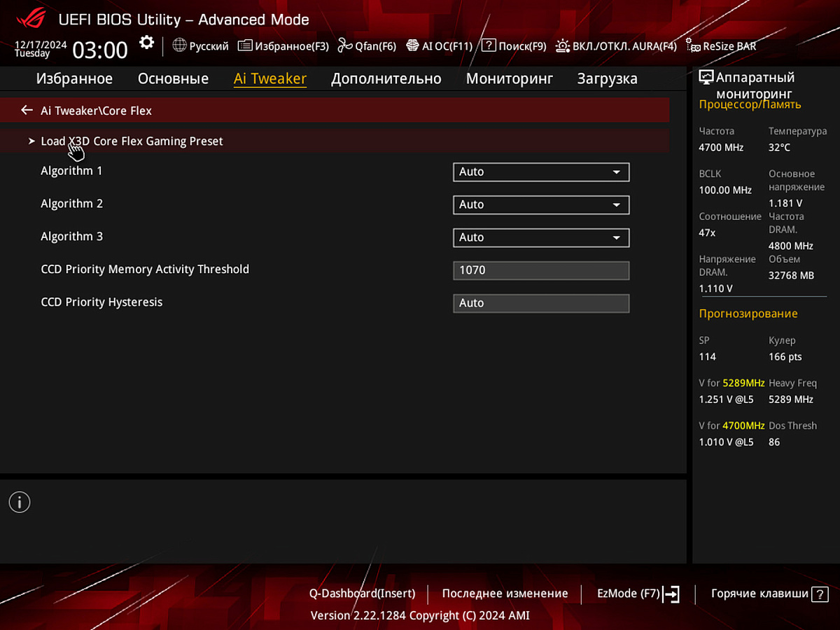The width and height of the screenshot is (840, 630).
Task: Click Ai Tweaker\Core Flex breadcrumb text
Action: 96,111
